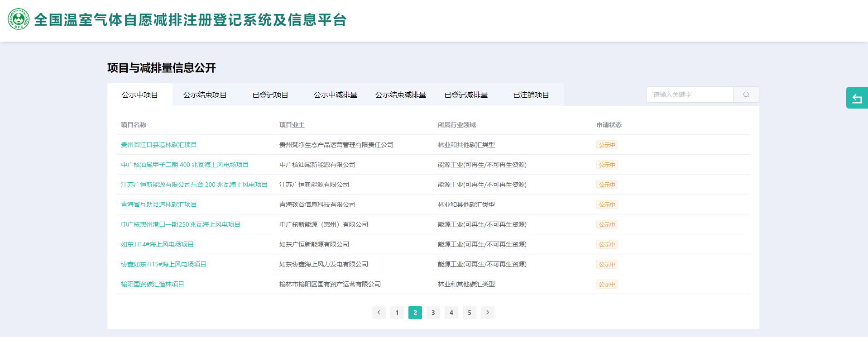
Task: Open 贵州省江口县造林碳汇项目 link
Action: coord(159,145)
